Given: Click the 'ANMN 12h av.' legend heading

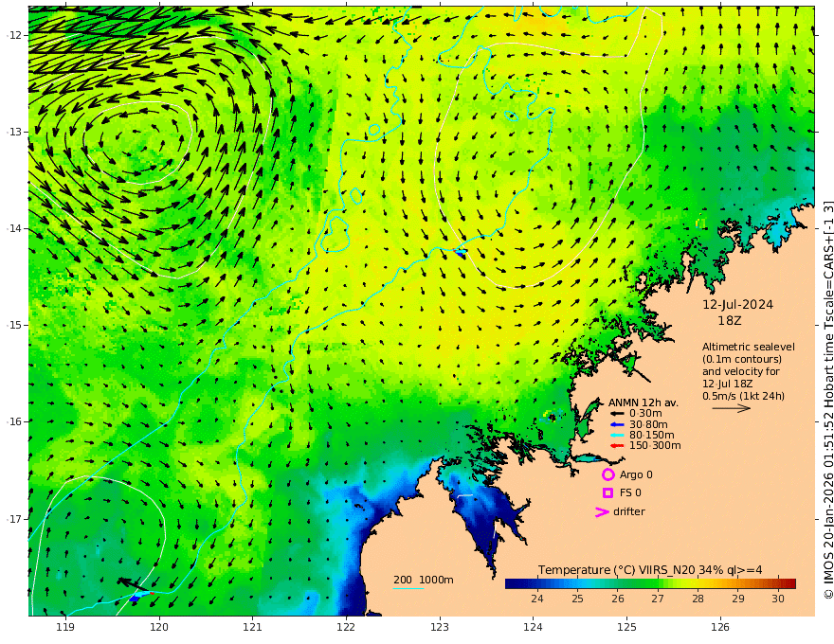Looking at the screenshot, I should [644, 402].
